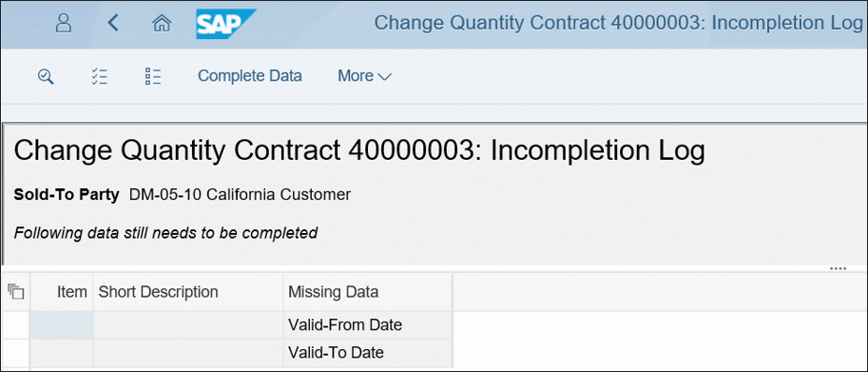
Task: Select the Valid-To Date row selector
Action: (x=15, y=353)
